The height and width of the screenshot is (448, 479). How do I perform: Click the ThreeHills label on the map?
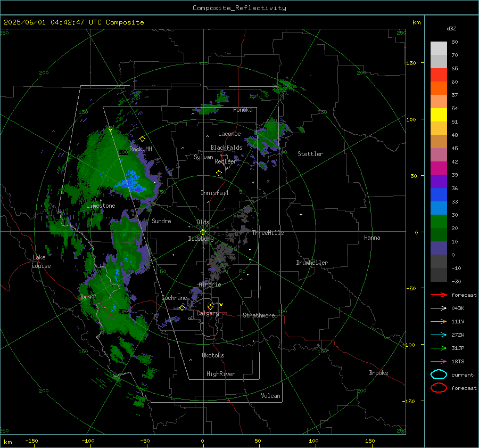click(x=268, y=233)
